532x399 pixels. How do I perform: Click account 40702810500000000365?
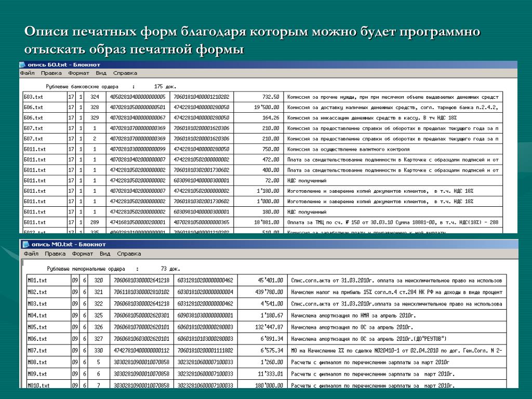pyautogui.click(x=201, y=222)
